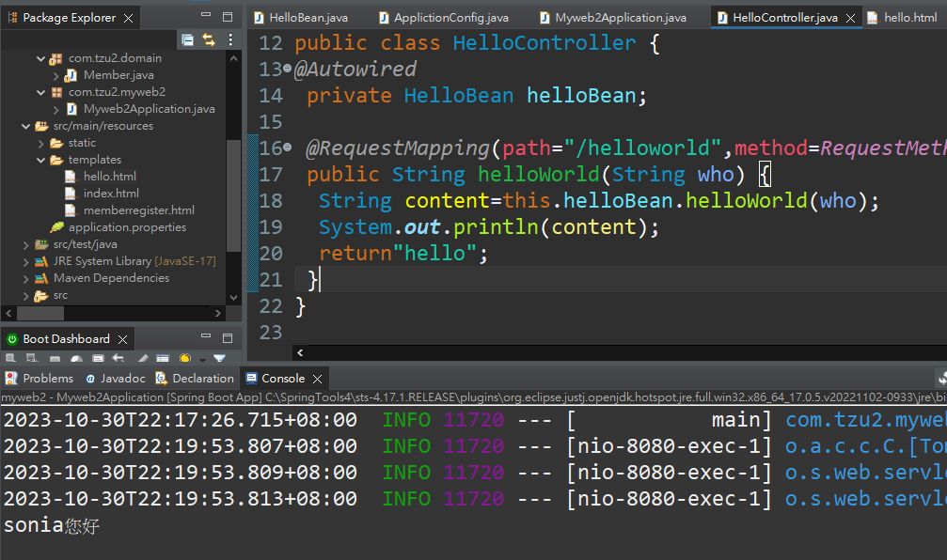947x560 pixels.
Task: Click the editor horizontal scroll left arrow
Action: [300, 352]
